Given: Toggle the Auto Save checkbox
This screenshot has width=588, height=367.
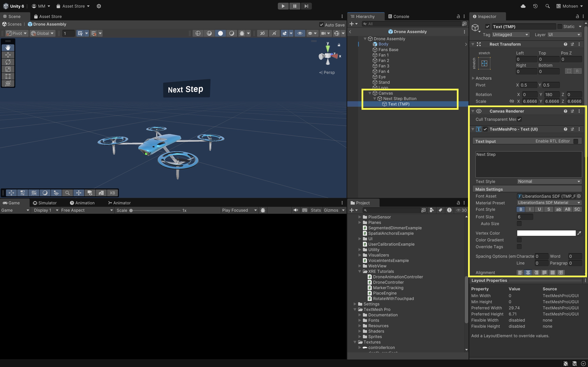Looking at the screenshot, I should [x=321, y=25].
